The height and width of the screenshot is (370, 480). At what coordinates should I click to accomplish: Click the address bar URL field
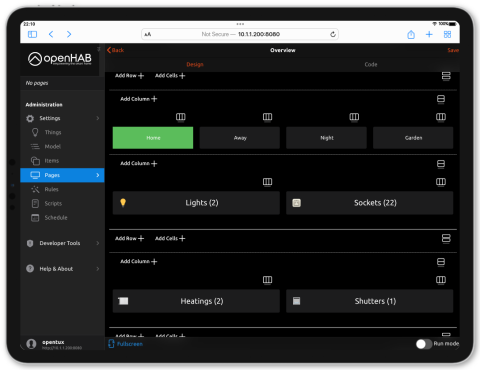(240, 34)
